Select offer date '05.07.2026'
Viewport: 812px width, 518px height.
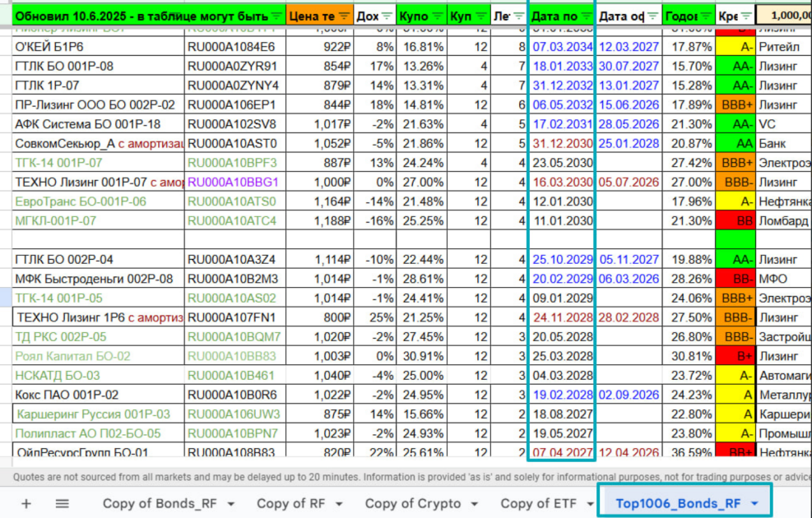tap(629, 183)
